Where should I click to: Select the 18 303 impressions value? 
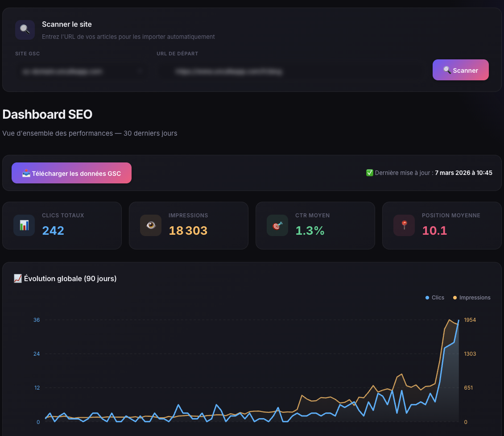coord(188,231)
